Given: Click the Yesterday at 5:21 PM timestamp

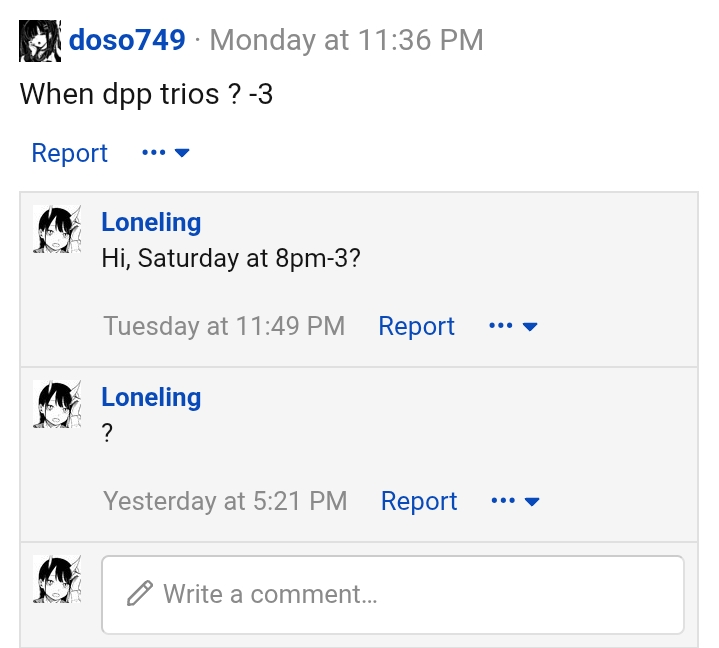Looking at the screenshot, I should (225, 501).
